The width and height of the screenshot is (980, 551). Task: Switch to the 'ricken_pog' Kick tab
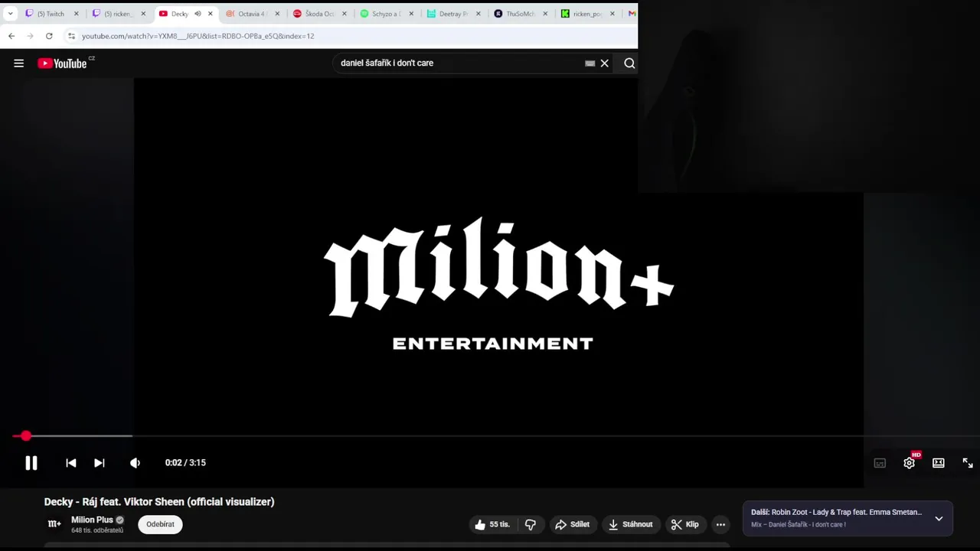pos(586,14)
